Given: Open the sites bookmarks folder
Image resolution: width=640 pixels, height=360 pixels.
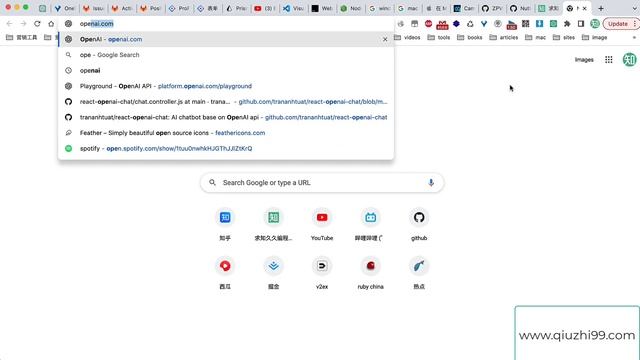Looking at the screenshot, I should [564, 38].
